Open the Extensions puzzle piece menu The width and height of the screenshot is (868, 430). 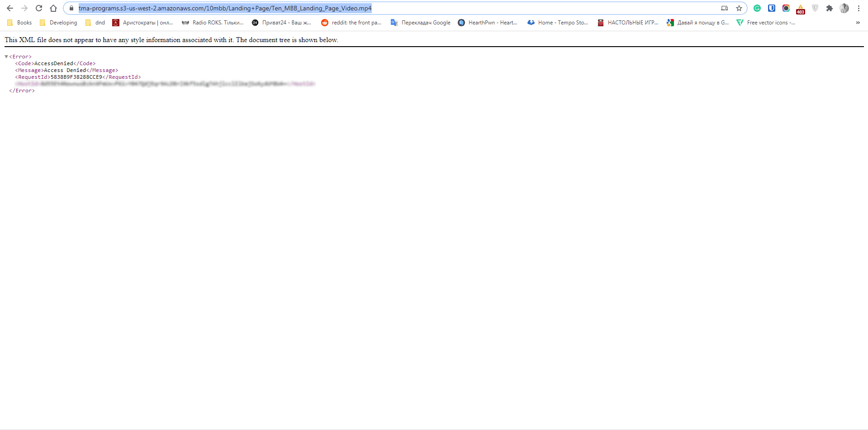[x=830, y=8]
